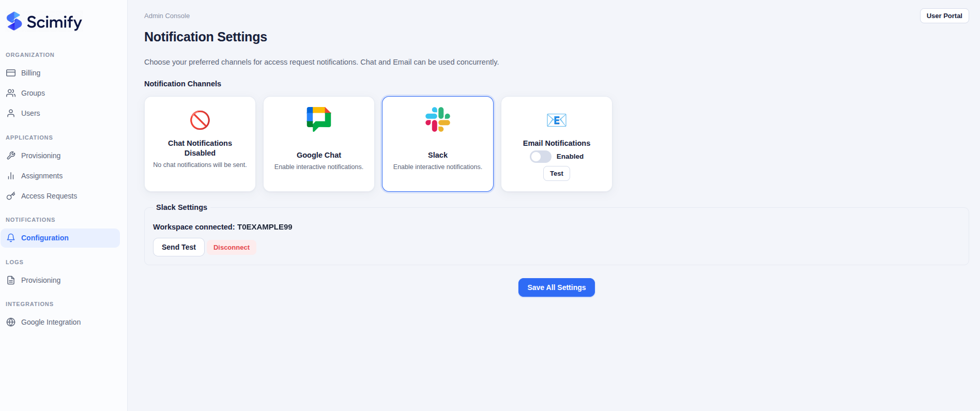Click the Assignments bar chart icon
Viewport: 980px width, 411px height.
click(x=11, y=176)
